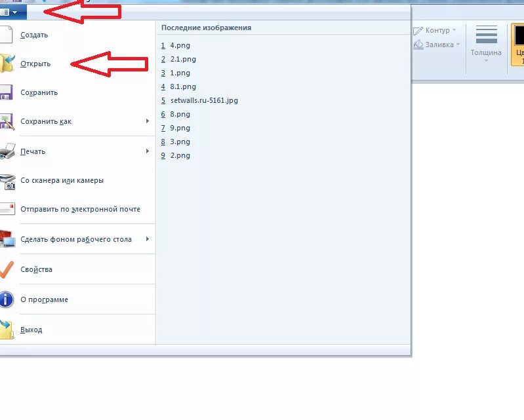This screenshot has width=524, height=420.
Task: Expand the Сделать фоном рабочего стола submenu arrow
Action: click(148, 239)
